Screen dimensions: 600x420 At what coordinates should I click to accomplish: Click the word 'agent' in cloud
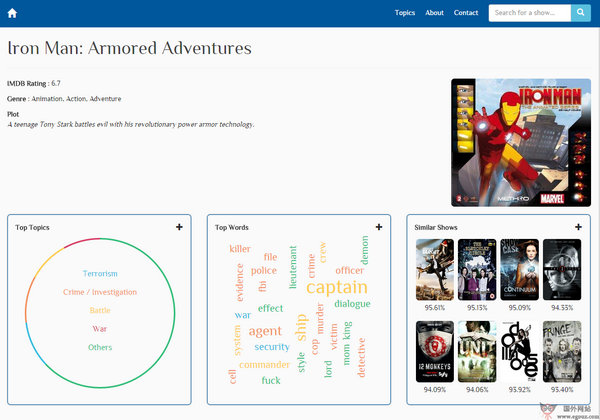coord(265,331)
